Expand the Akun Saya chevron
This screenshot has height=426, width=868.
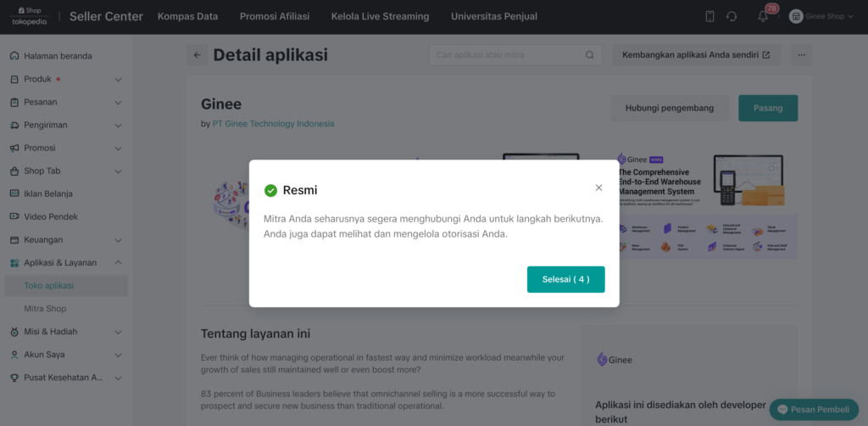click(118, 355)
